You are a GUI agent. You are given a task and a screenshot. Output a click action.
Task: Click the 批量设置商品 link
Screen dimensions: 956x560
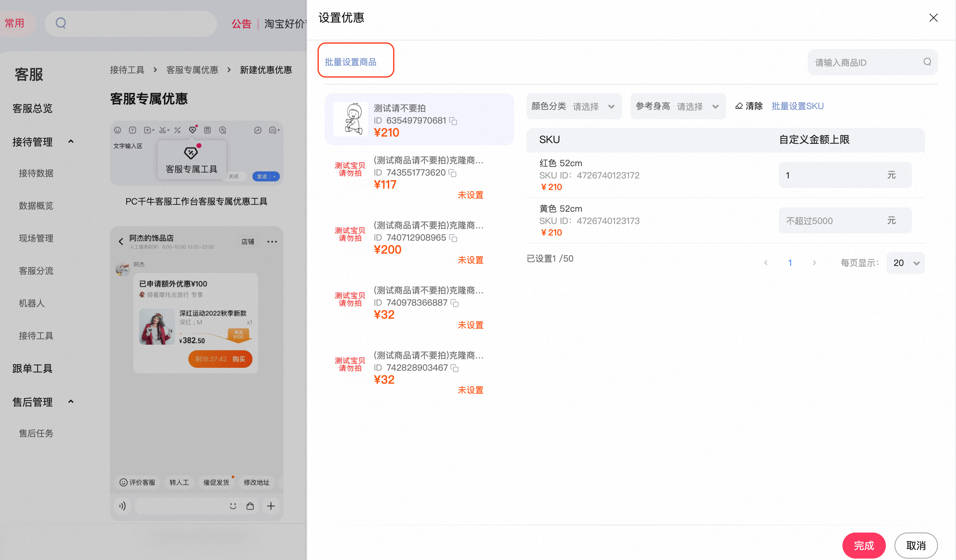pos(350,62)
